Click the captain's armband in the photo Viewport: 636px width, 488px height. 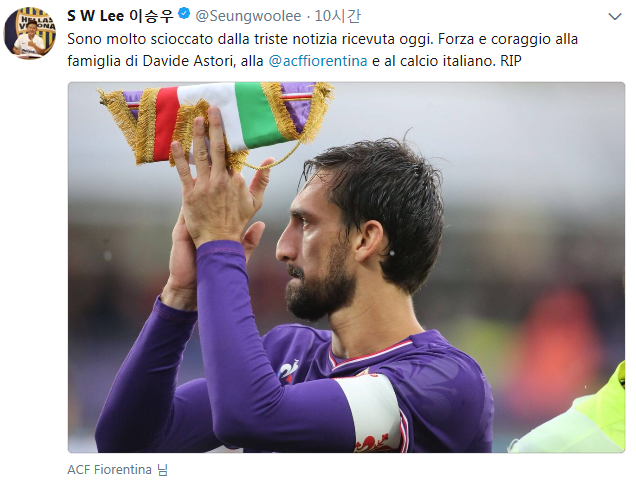pyautogui.click(x=371, y=412)
